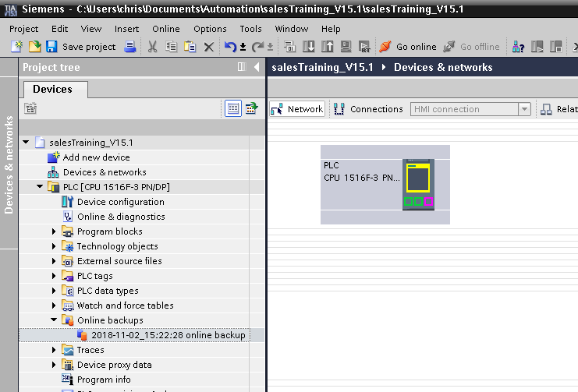Select Devices & networks tree item
The width and height of the screenshot is (578, 392).
pyautogui.click(x=105, y=172)
